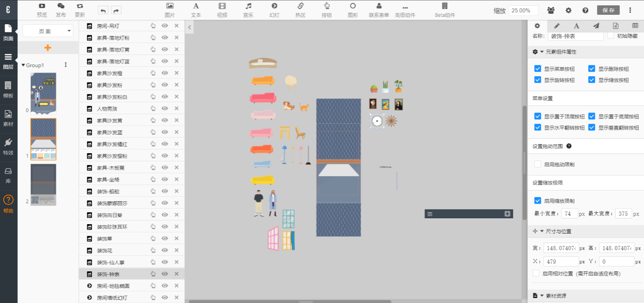Viewport: 644px width, 303px height.
Task: Hide the 装饰-钟表 layer
Action: (x=165, y=274)
